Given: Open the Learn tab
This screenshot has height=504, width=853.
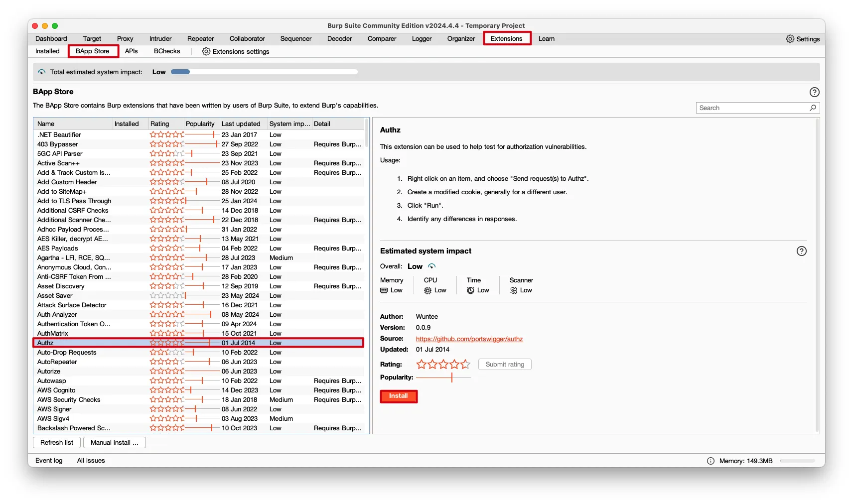Looking at the screenshot, I should tap(547, 39).
